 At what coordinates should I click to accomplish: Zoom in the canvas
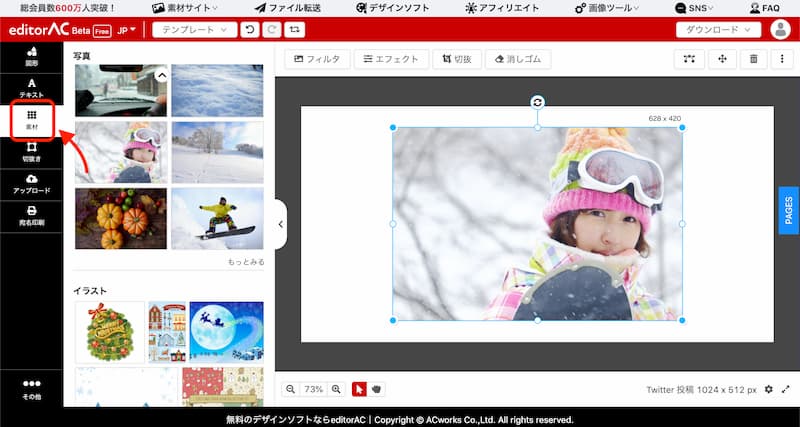click(x=336, y=389)
